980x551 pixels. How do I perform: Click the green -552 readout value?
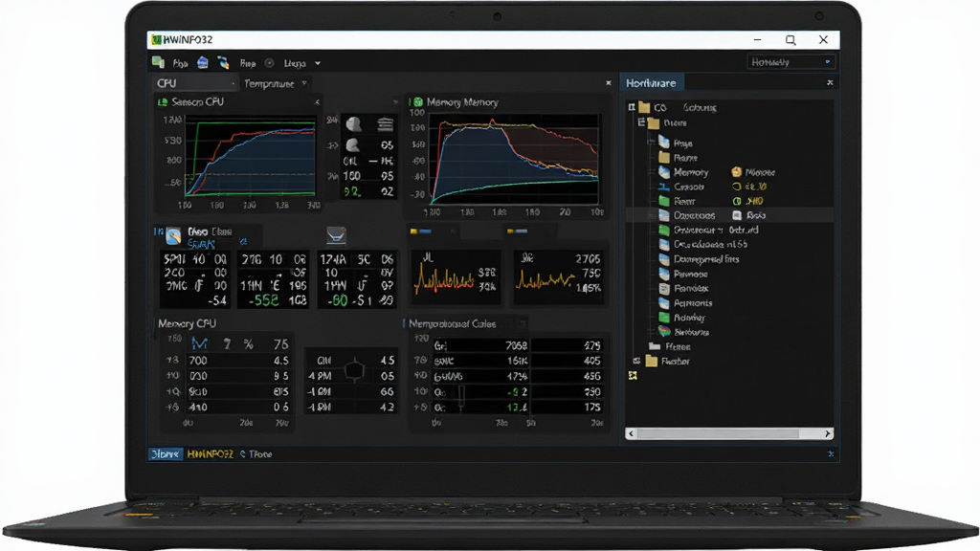pyautogui.click(x=264, y=300)
